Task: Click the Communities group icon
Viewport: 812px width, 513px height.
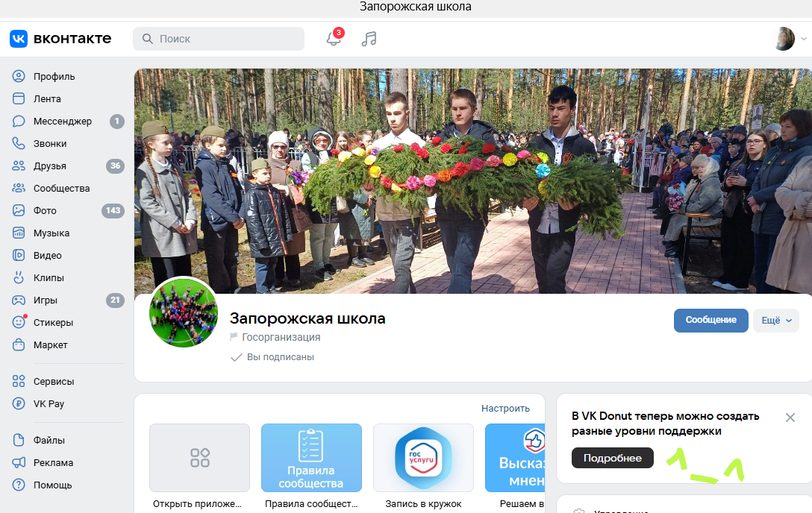Action: coord(19,188)
